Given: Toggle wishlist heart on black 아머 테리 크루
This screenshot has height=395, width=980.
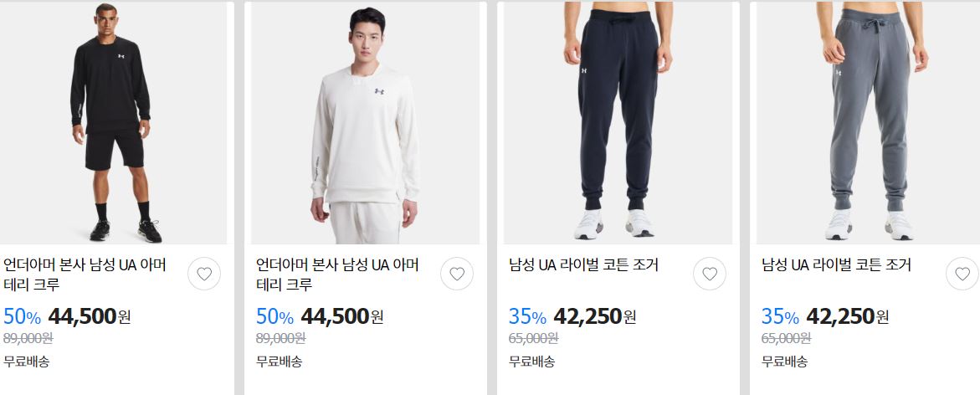Looking at the screenshot, I should coord(204,274).
